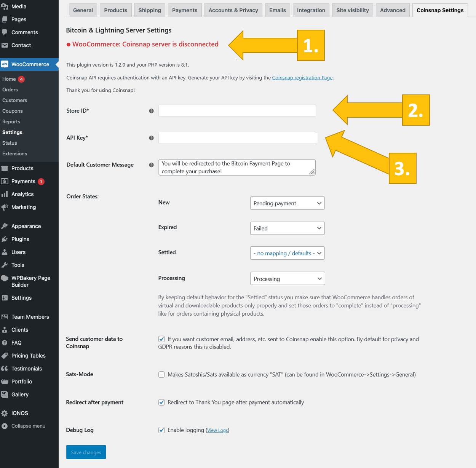
Task: Click the Gallery images icon
Action: click(5, 395)
